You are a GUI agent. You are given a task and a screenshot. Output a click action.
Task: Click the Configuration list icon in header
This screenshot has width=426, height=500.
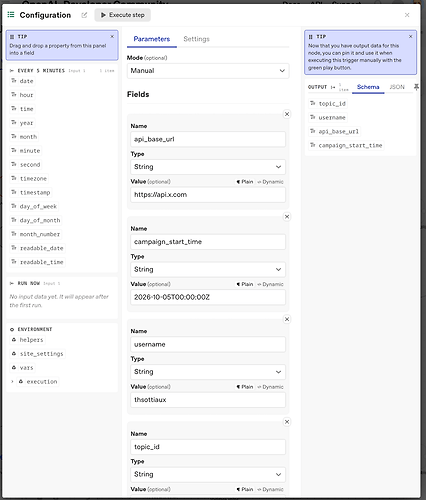click(11, 15)
